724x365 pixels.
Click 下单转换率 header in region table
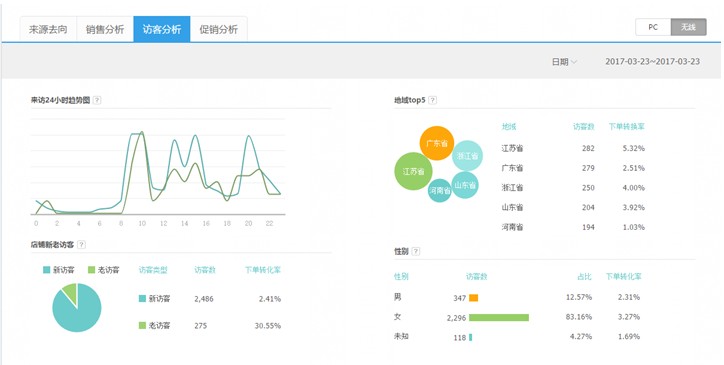(627, 126)
